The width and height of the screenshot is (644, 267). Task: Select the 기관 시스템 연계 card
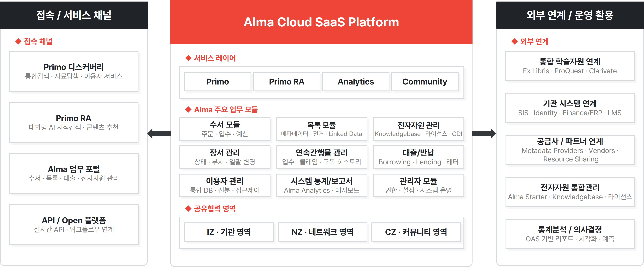pos(570,108)
